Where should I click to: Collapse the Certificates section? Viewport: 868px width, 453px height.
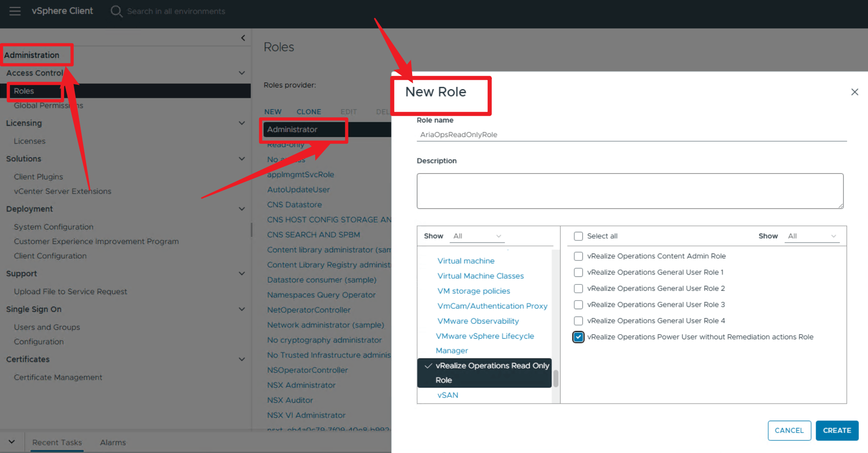[x=242, y=359]
